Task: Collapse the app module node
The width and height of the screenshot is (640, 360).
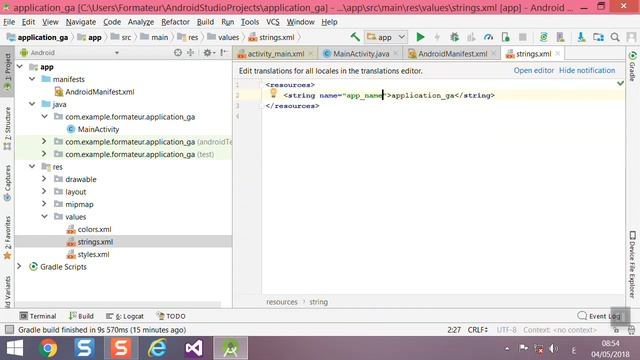Action: 20,66
